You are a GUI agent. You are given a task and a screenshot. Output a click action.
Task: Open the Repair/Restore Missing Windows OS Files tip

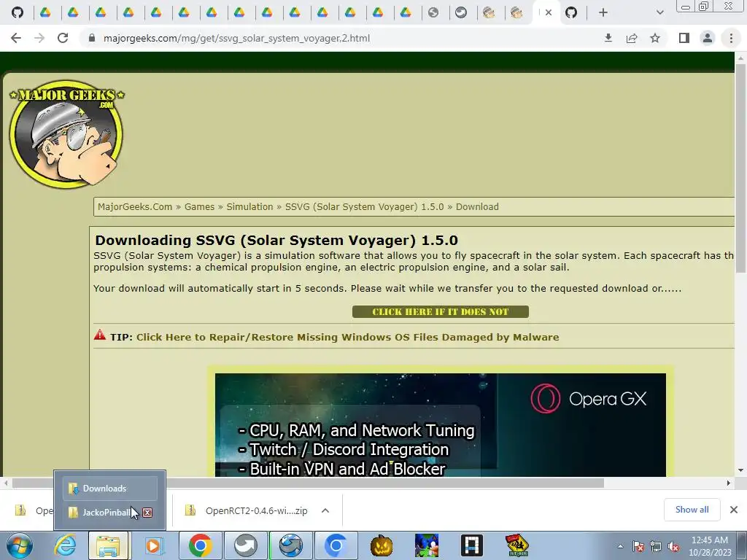point(348,337)
